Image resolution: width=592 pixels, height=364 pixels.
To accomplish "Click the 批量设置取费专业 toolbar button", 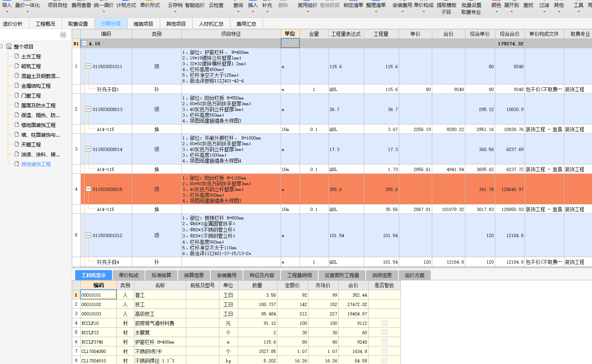I will point(471,8).
